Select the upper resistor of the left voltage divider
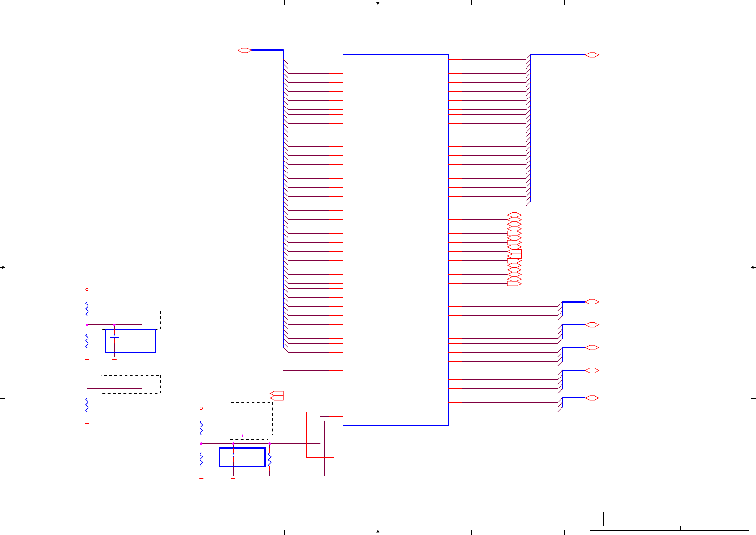This screenshot has width=756, height=535. coord(87,309)
